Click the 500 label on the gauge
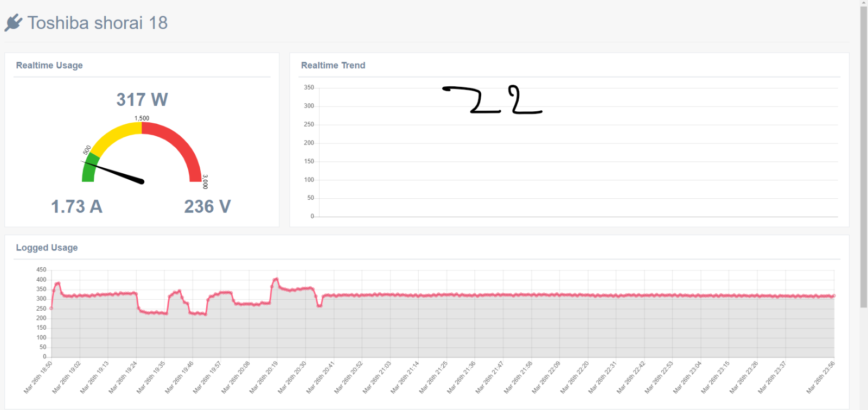The height and width of the screenshot is (410, 868). [x=87, y=150]
